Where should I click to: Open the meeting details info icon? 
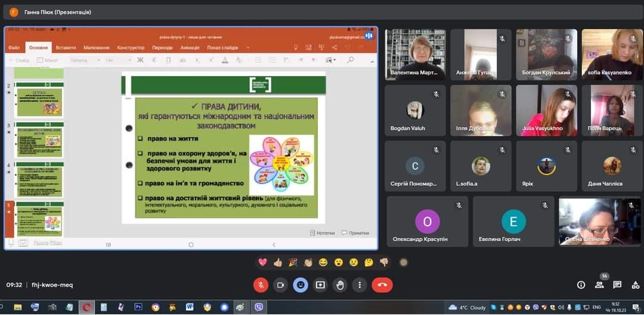(581, 285)
